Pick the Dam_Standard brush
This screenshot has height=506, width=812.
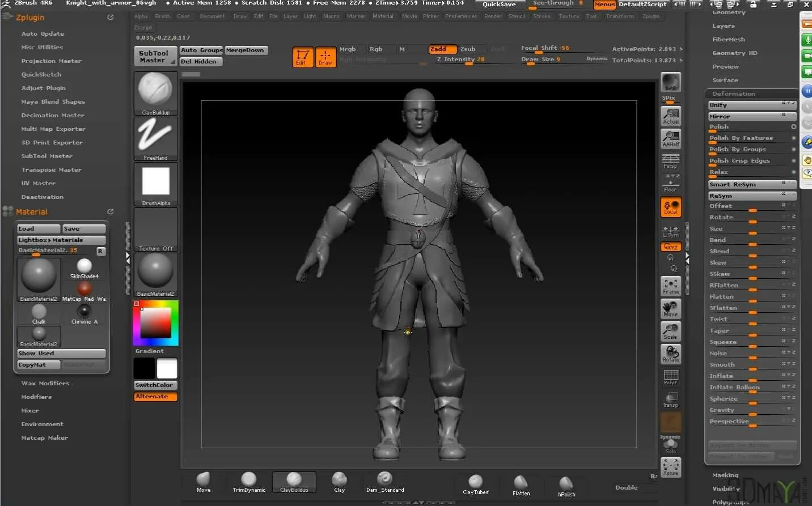pyautogui.click(x=385, y=482)
